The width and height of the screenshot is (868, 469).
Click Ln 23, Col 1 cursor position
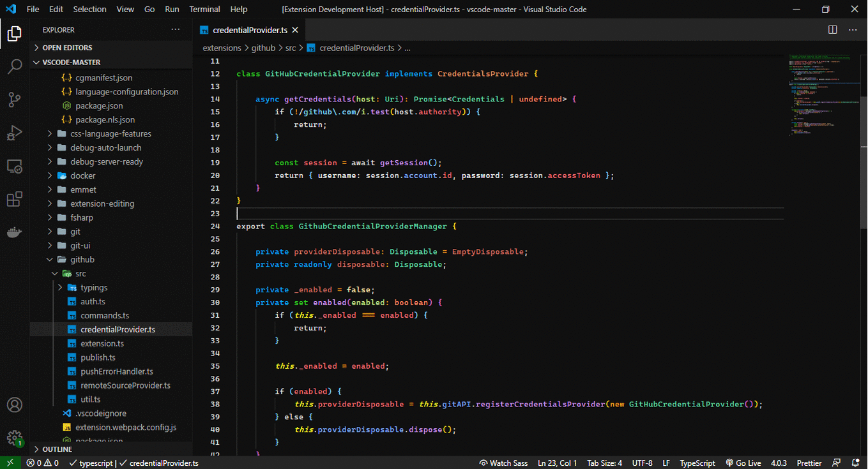[x=558, y=463]
